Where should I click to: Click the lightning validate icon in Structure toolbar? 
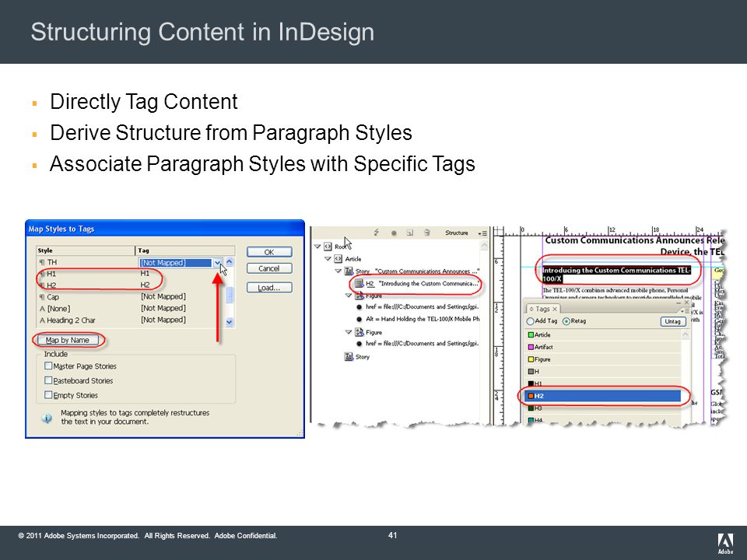pos(377,233)
